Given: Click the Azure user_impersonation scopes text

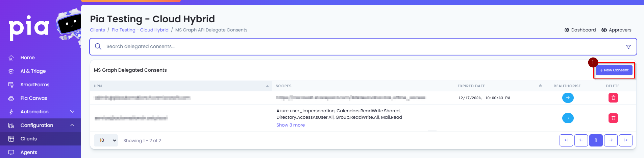Looking at the screenshot, I should [x=339, y=114].
